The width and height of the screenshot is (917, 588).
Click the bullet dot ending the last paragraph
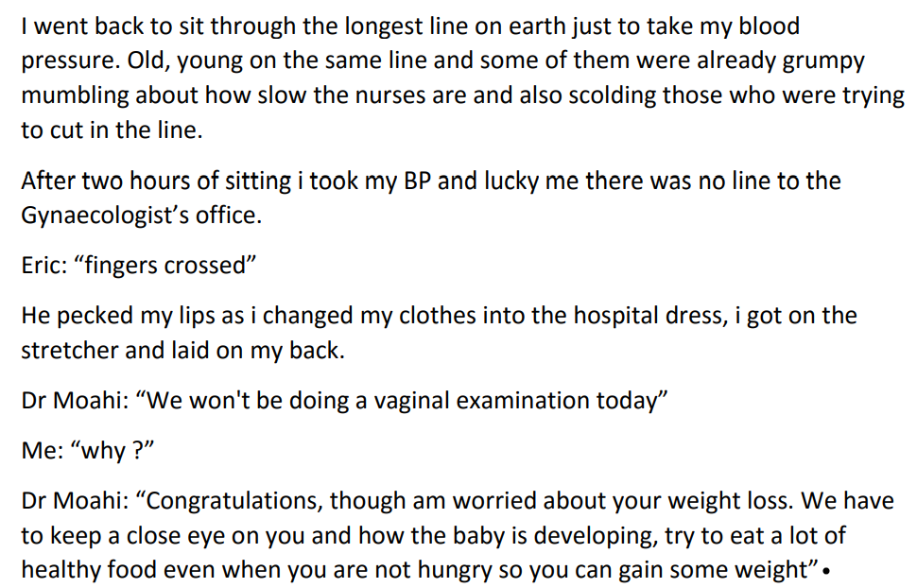tap(827, 572)
